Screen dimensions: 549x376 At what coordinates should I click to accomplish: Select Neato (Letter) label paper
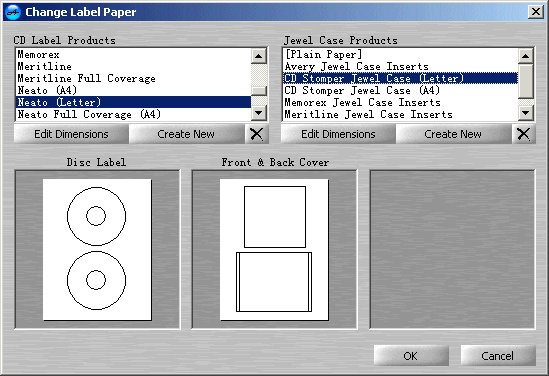click(x=133, y=102)
